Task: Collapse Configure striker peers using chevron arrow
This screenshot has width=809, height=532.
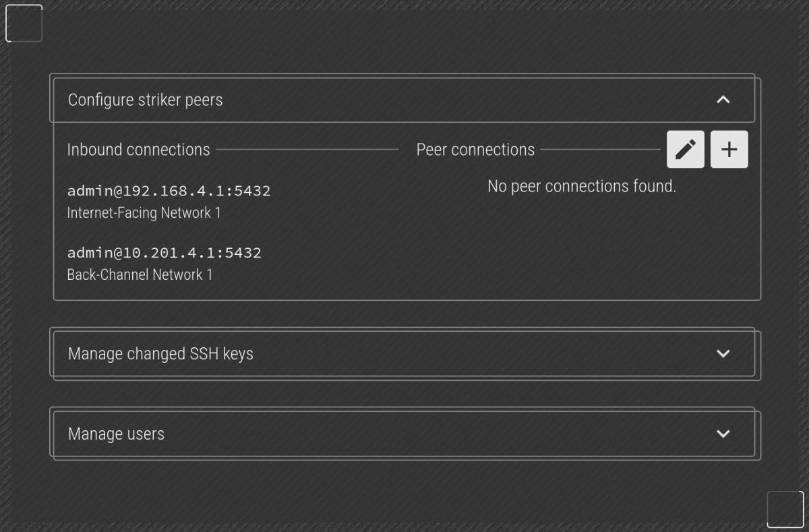Action: coord(723,100)
